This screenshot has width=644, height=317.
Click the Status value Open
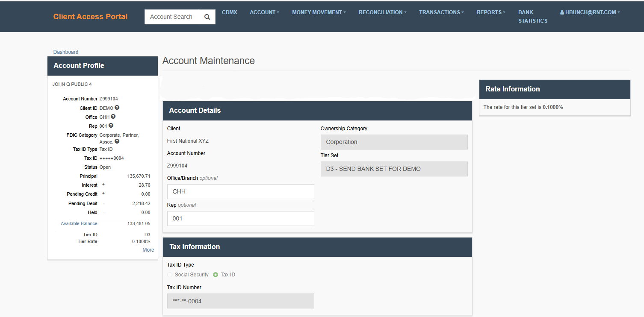pyautogui.click(x=105, y=167)
